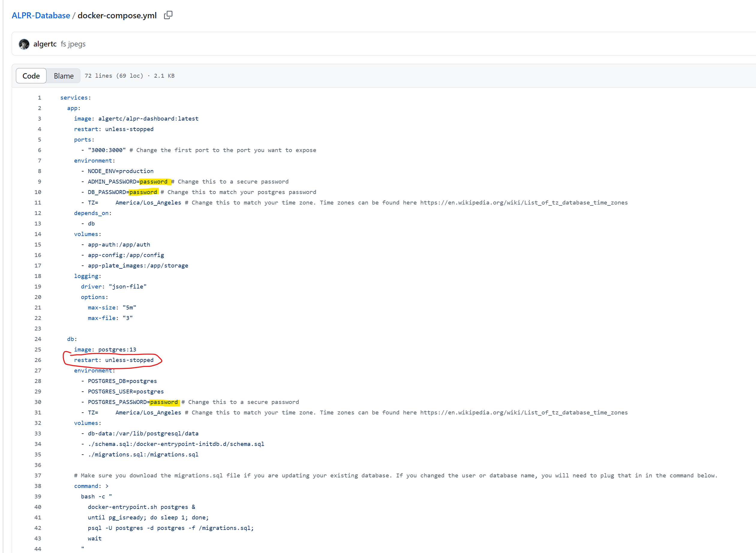756x553 pixels.
Task: Click line number 1
Action: [x=40, y=97]
